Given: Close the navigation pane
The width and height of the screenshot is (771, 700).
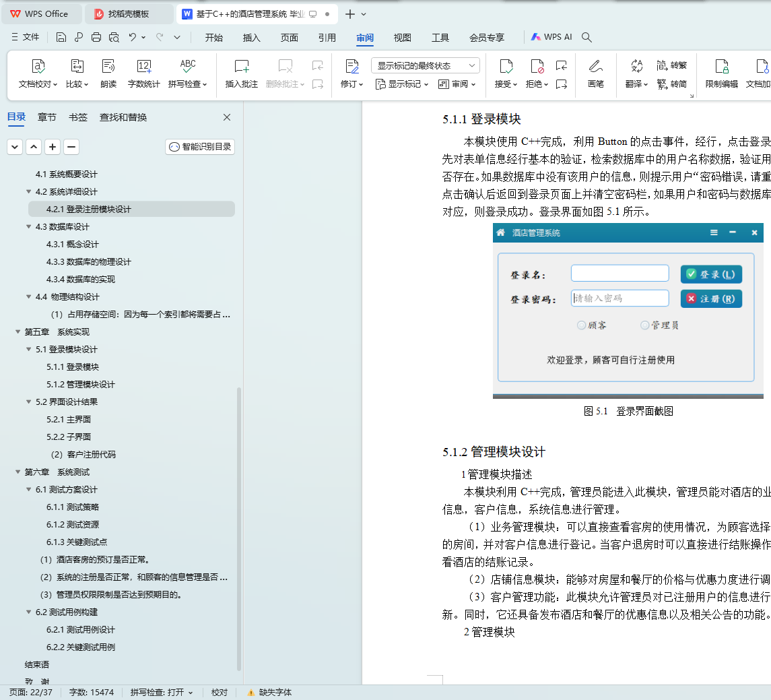Looking at the screenshot, I should [227, 117].
